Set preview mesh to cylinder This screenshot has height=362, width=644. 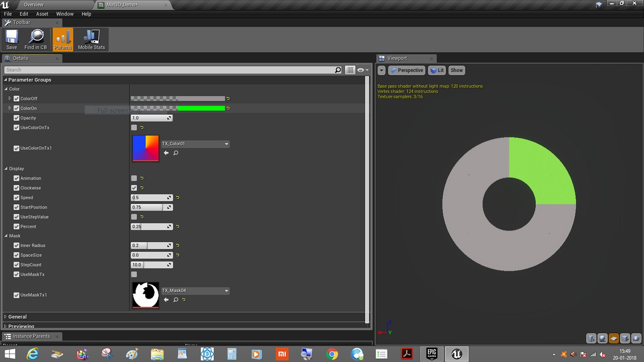592,338
